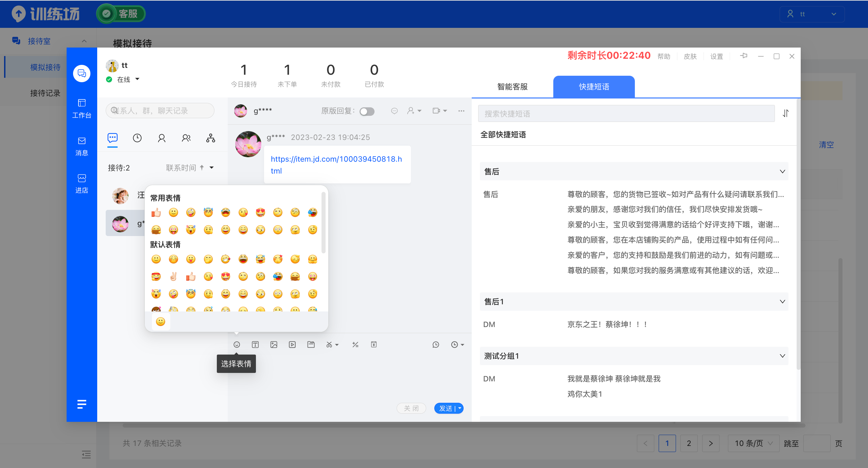Click the pin window icon

[744, 56]
